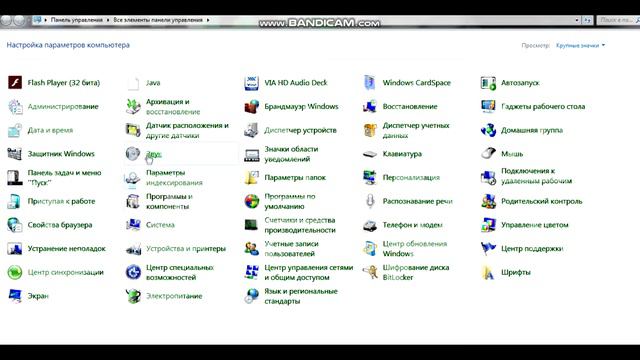Open the Шрифты icon
The height and width of the screenshot is (360, 640).
click(489, 272)
